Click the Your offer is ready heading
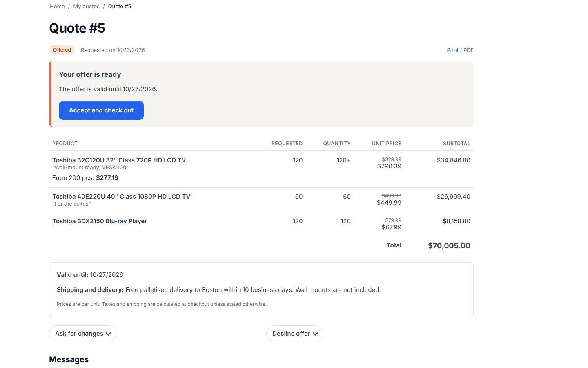Image resolution: width=588 pixels, height=368 pixels. coord(90,74)
